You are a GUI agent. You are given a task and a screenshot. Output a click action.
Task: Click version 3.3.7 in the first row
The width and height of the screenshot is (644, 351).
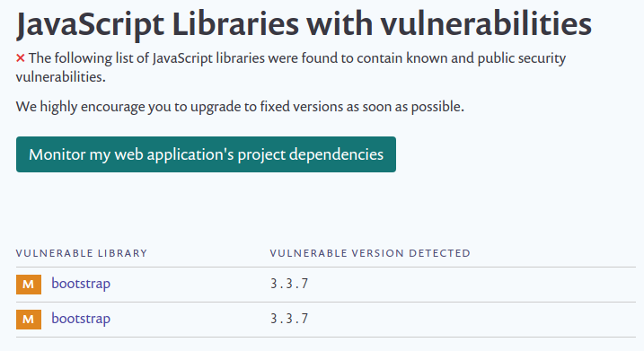point(289,284)
